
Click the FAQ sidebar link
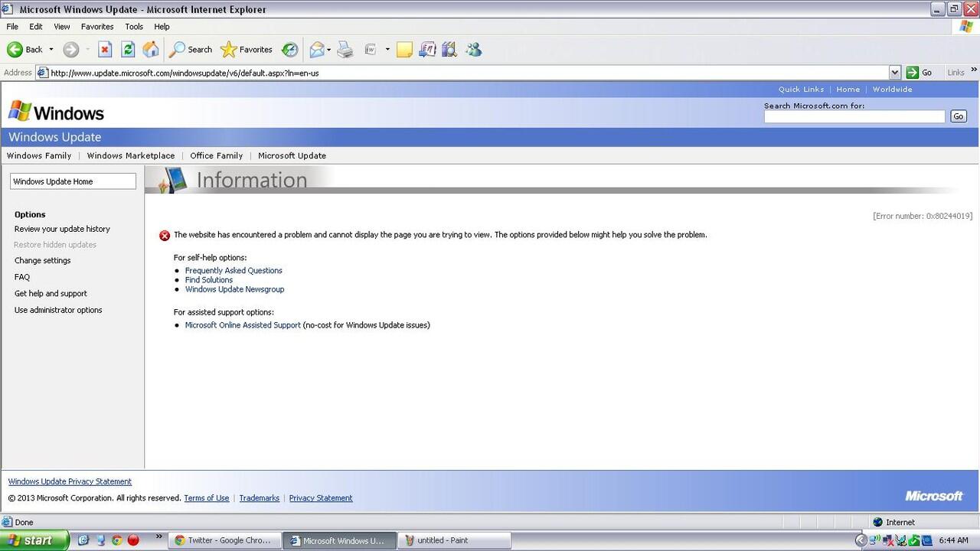pos(22,277)
